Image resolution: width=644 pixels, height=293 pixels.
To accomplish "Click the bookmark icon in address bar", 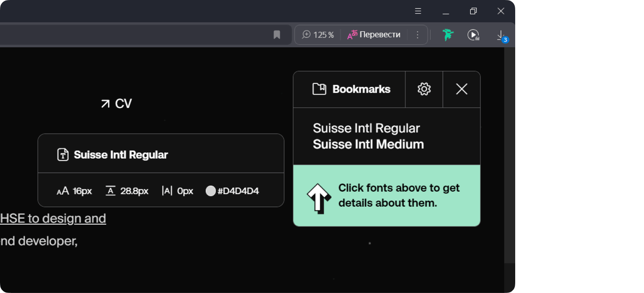I will (277, 35).
